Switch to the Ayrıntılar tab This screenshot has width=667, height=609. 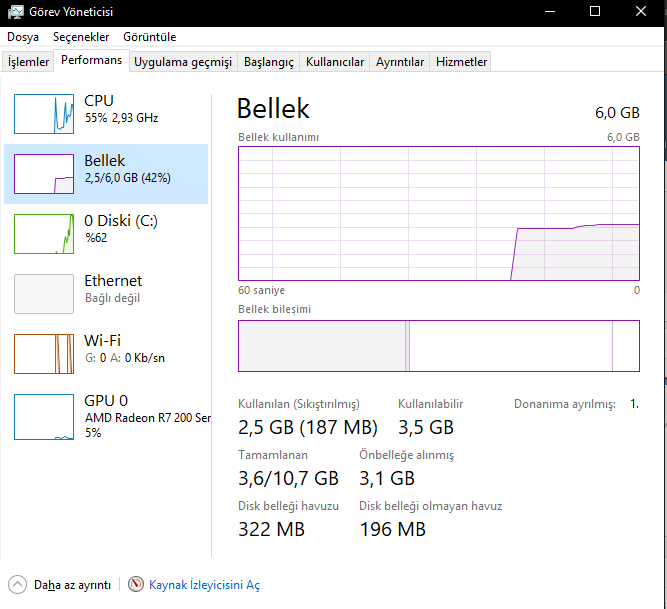point(400,62)
